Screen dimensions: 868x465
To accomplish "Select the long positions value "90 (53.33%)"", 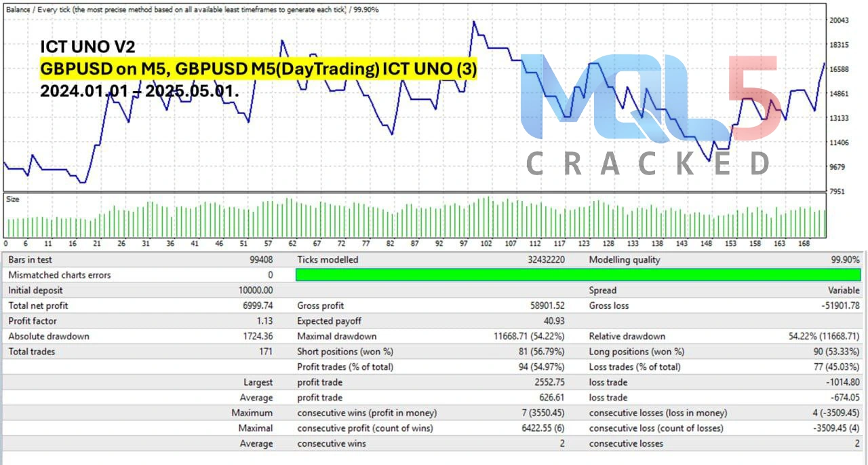I will click(x=837, y=352).
